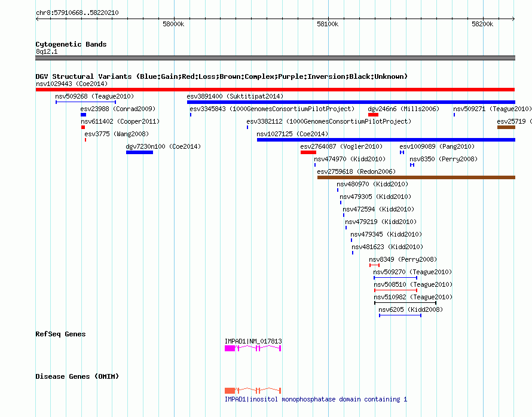Click nsv479345 (Kidd2010) variant label

click(x=386, y=234)
